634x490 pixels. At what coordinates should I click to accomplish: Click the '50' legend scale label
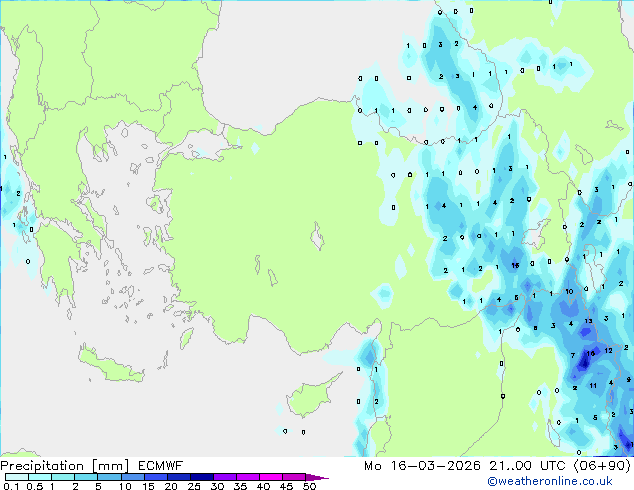pyautogui.click(x=309, y=486)
